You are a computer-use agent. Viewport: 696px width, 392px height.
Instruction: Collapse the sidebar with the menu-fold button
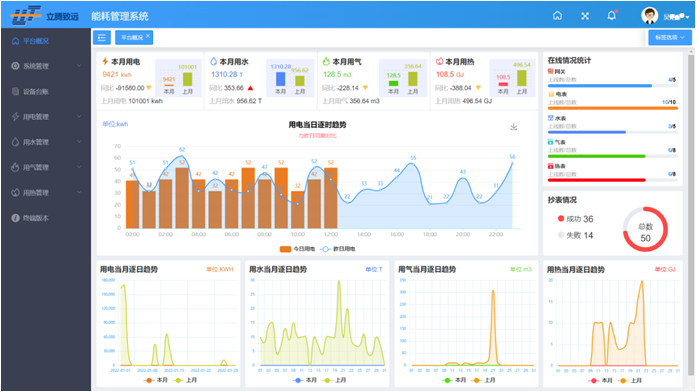[102, 37]
